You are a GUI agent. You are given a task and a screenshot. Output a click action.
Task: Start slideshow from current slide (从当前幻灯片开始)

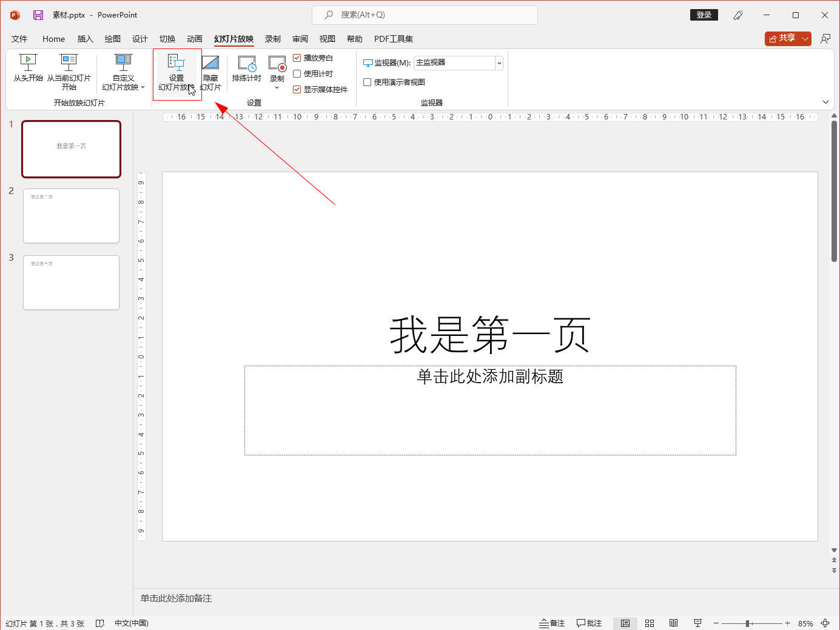69,72
